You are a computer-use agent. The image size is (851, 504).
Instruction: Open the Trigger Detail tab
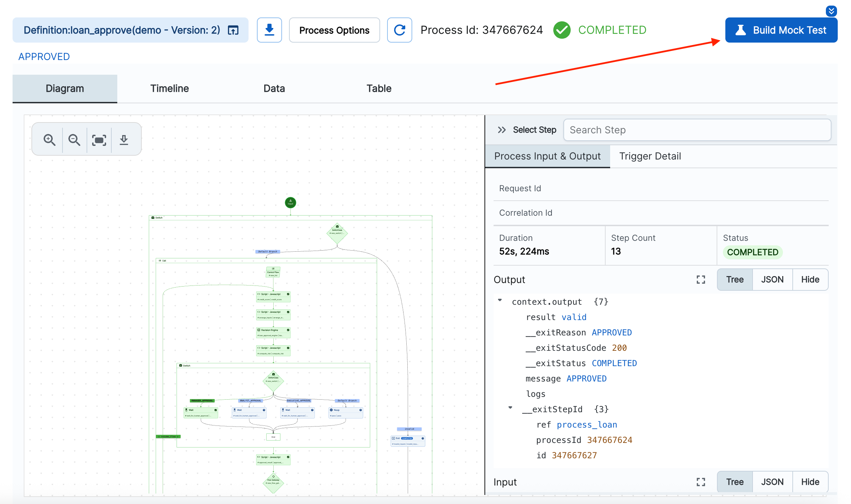point(650,156)
